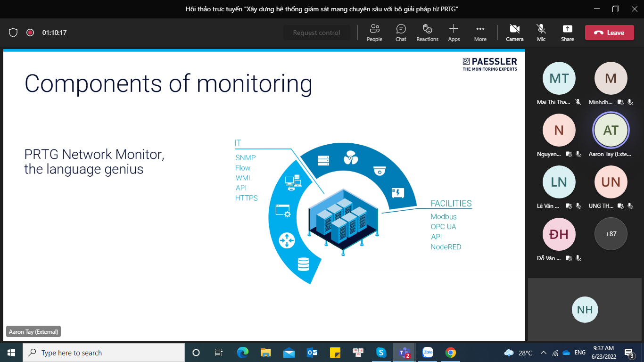
Task: Click the HTTPS text on slide
Action: click(x=247, y=198)
